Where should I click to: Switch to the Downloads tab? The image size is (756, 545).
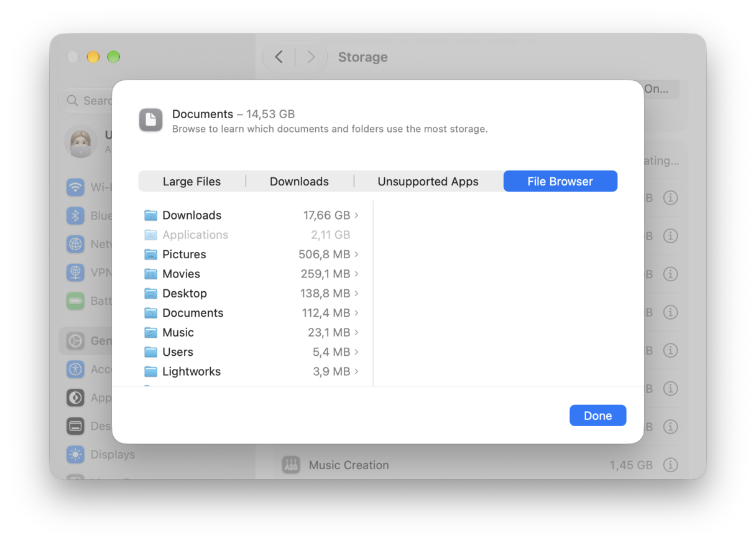click(x=299, y=182)
